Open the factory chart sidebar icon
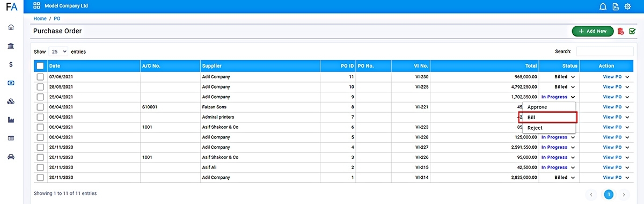This screenshot has height=204, width=644. [x=11, y=120]
